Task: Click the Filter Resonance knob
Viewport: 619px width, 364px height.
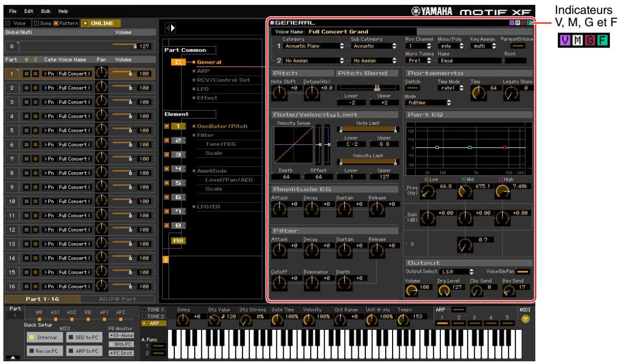Action: [x=312, y=283]
